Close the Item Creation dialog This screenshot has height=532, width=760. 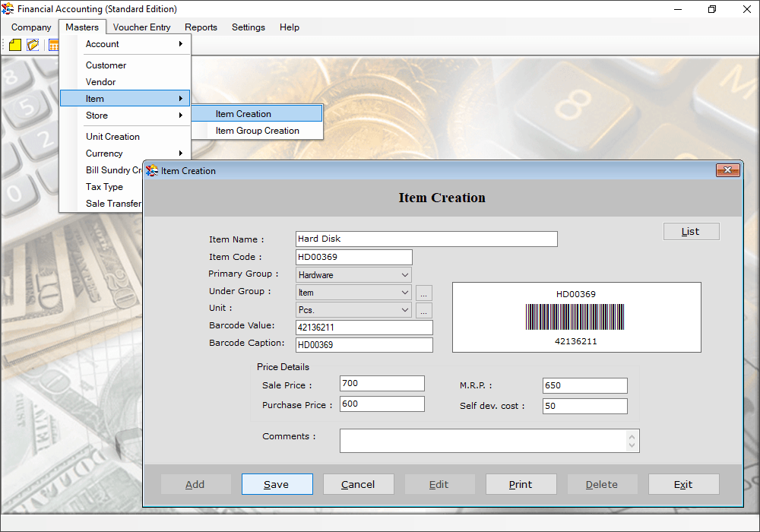(x=727, y=170)
